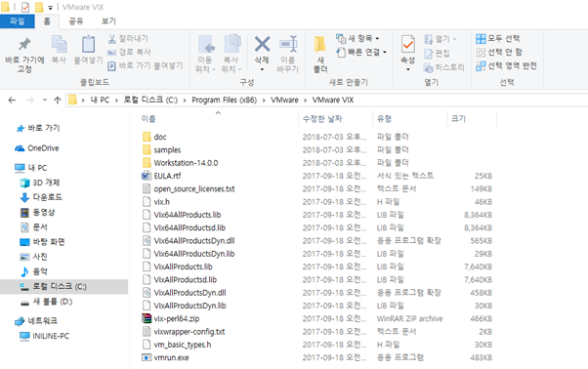This screenshot has height=369, width=588.
Task: Click Up one level arrow
Action: pos(57,100)
